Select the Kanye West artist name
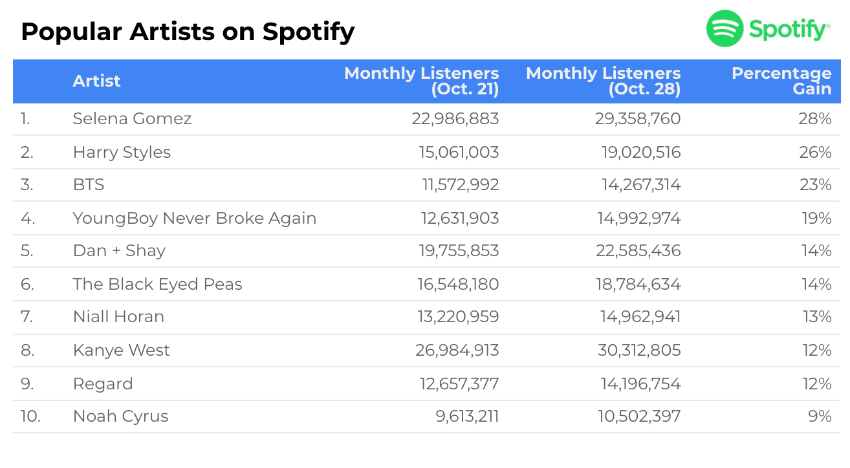Viewport: 850px width, 468px height. pyautogui.click(x=121, y=350)
